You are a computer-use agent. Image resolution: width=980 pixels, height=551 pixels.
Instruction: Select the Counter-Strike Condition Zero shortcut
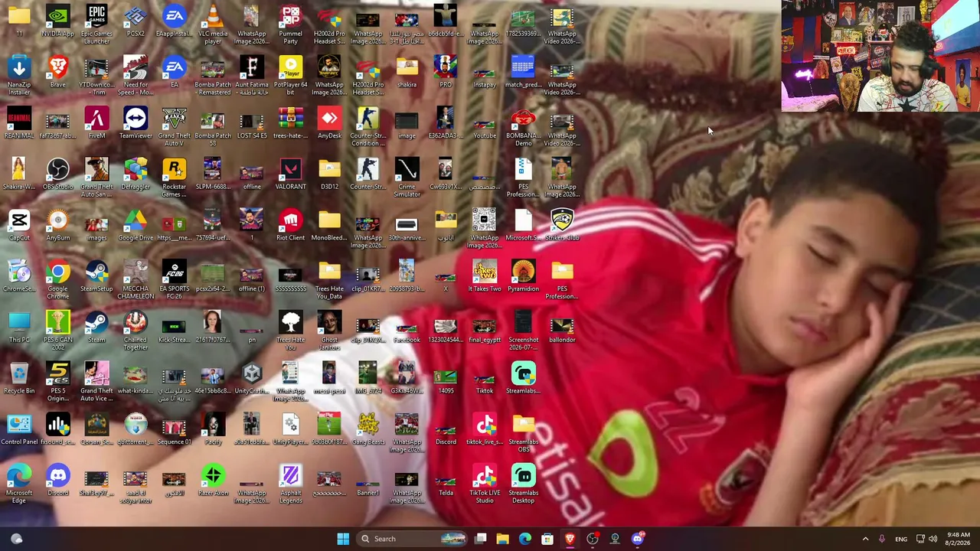(367, 127)
